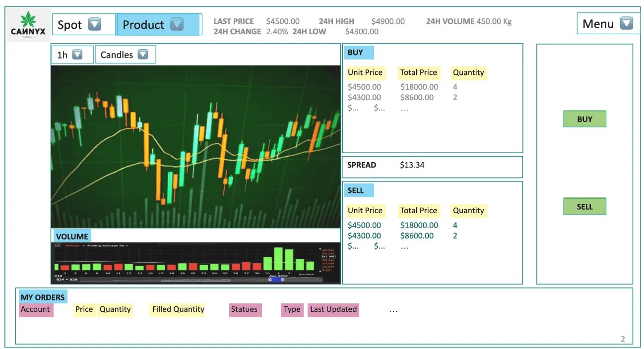Close the volume chart with its X icon

pos(58,245)
